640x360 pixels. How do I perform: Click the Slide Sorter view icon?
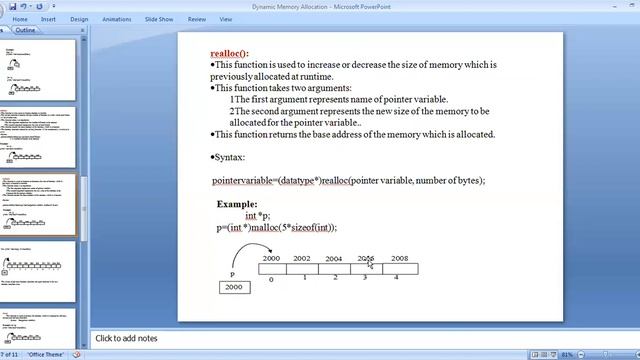point(544,355)
